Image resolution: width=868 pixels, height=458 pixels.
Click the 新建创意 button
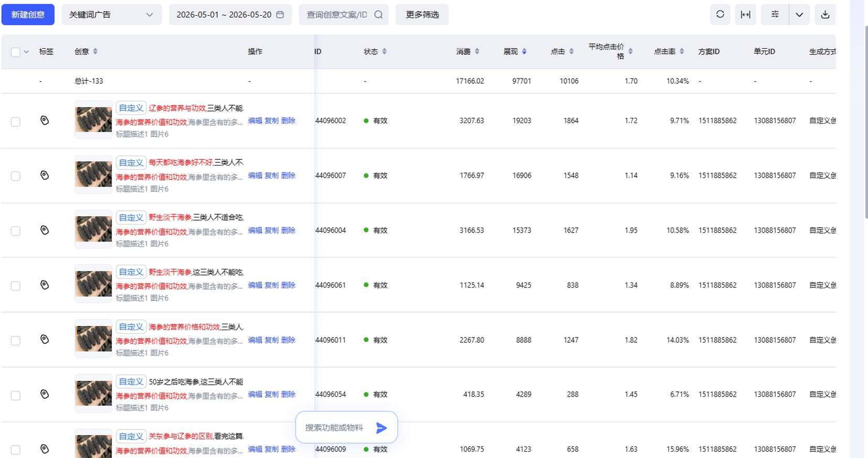coord(28,15)
